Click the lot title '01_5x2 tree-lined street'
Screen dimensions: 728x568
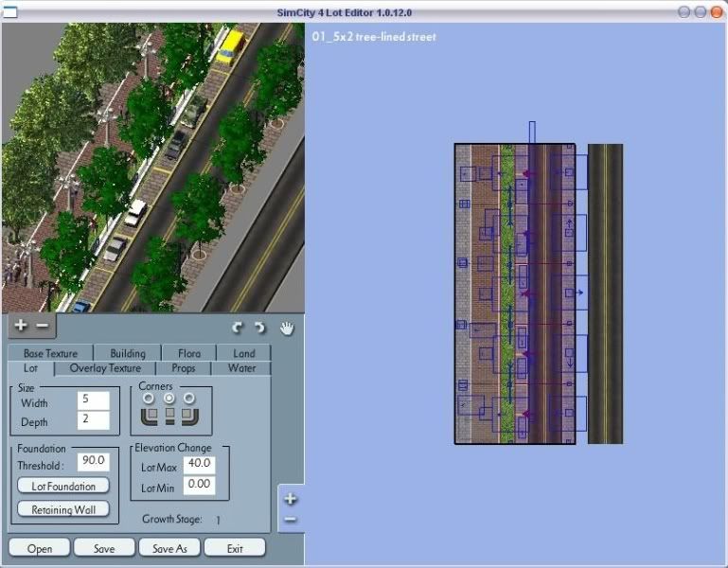click(x=374, y=37)
